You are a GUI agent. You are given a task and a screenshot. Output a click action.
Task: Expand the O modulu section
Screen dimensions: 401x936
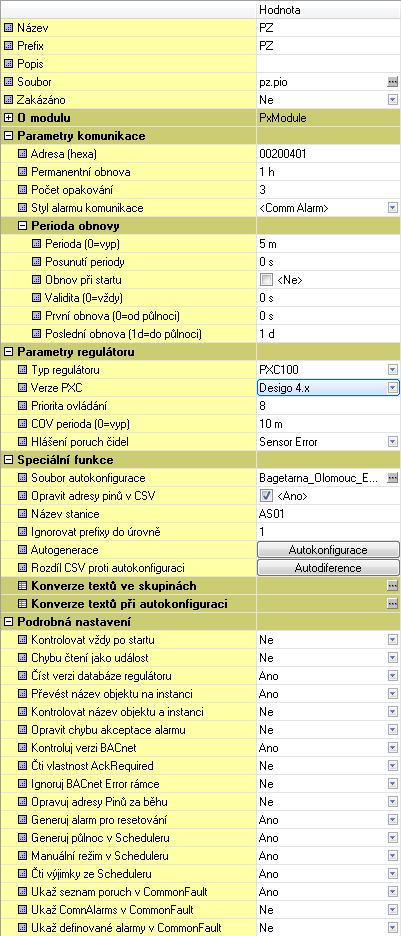pyautogui.click(x=8, y=118)
